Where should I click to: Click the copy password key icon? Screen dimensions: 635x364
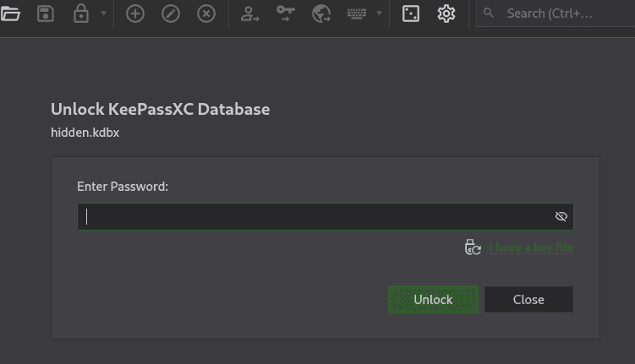[286, 14]
